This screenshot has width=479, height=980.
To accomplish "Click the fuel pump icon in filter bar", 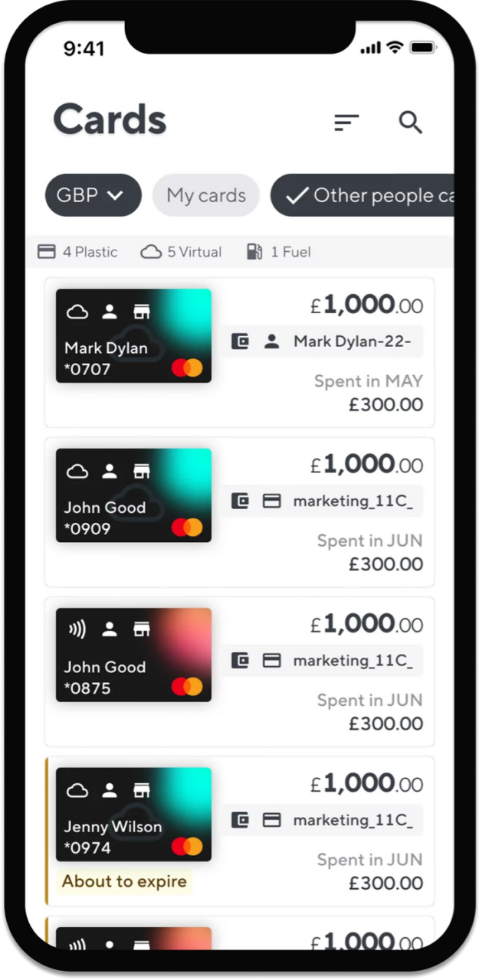I will point(254,251).
